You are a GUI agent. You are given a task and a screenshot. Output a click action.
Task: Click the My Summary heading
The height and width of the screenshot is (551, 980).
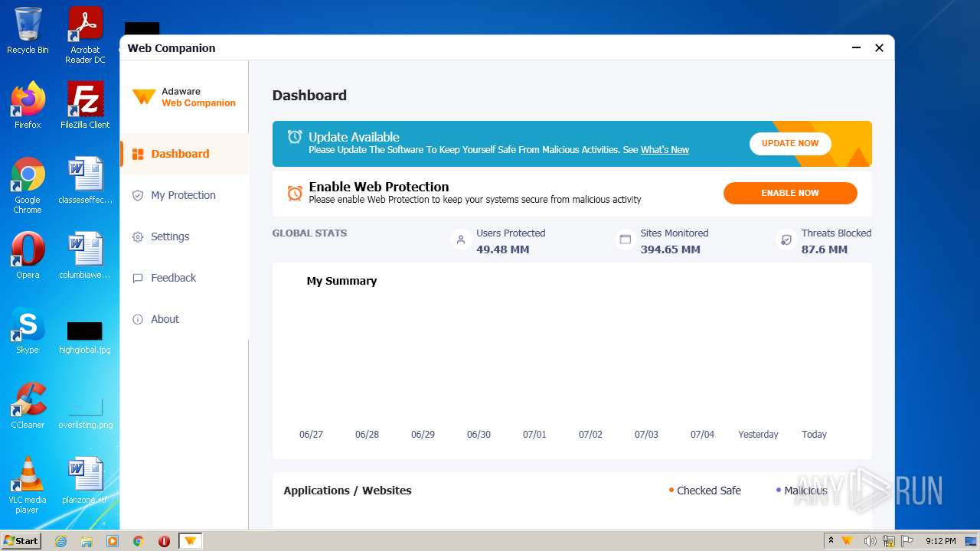tap(341, 281)
